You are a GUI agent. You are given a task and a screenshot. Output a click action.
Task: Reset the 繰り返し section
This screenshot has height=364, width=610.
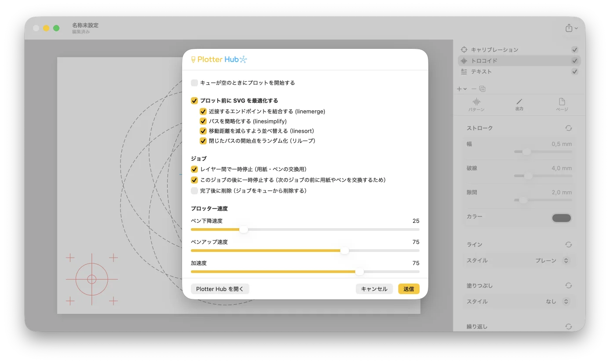pyautogui.click(x=569, y=327)
